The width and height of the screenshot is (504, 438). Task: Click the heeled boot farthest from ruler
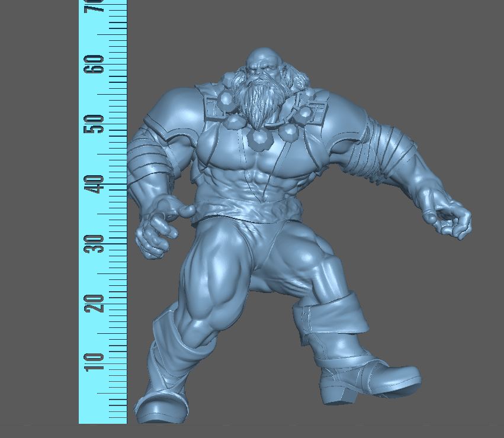coord(367,379)
